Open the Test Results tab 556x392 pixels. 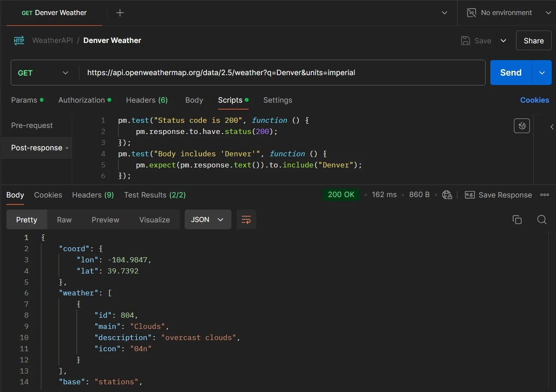click(x=155, y=195)
